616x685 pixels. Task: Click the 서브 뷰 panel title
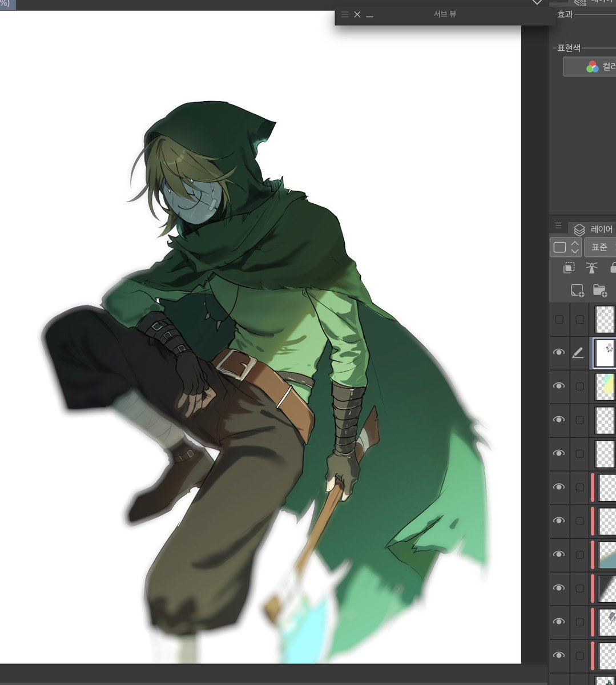(445, 14)
